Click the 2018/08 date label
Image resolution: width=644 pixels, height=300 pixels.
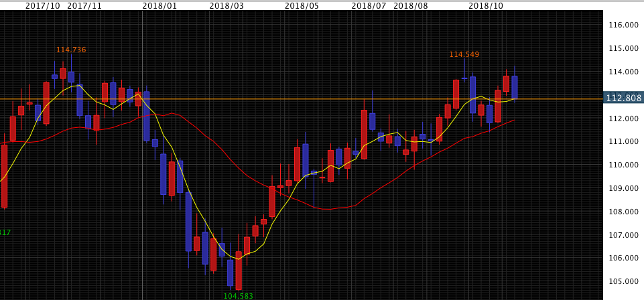click(411, 6)
